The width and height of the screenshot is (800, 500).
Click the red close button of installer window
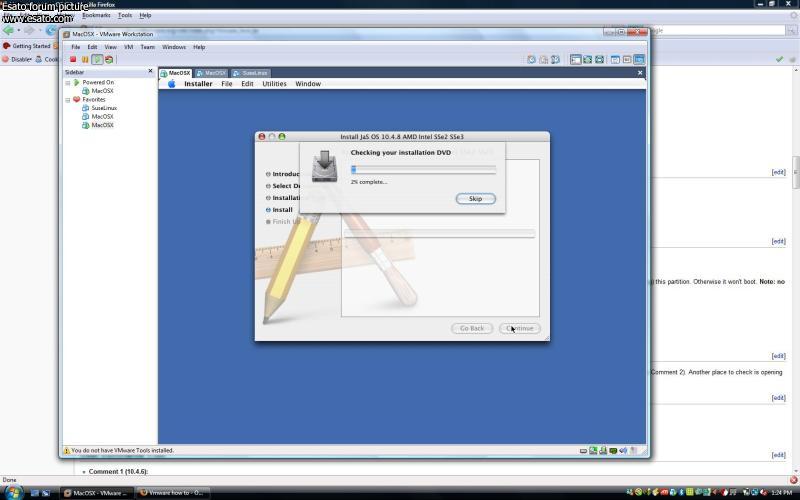[x=262, y=137]
